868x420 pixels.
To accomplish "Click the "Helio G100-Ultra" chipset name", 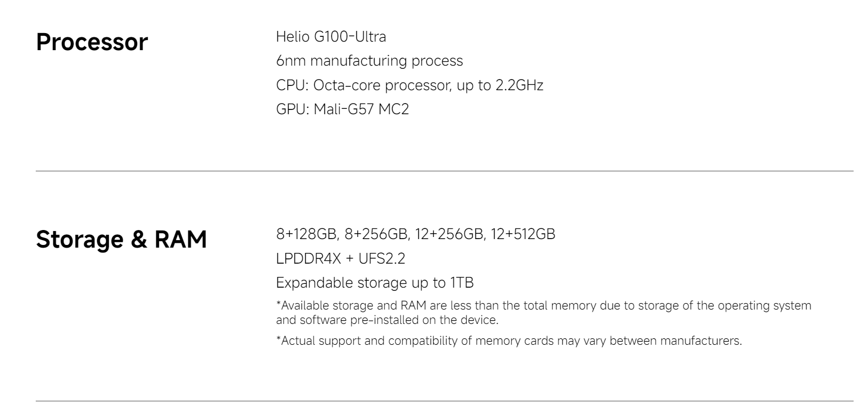I will 331,37.
